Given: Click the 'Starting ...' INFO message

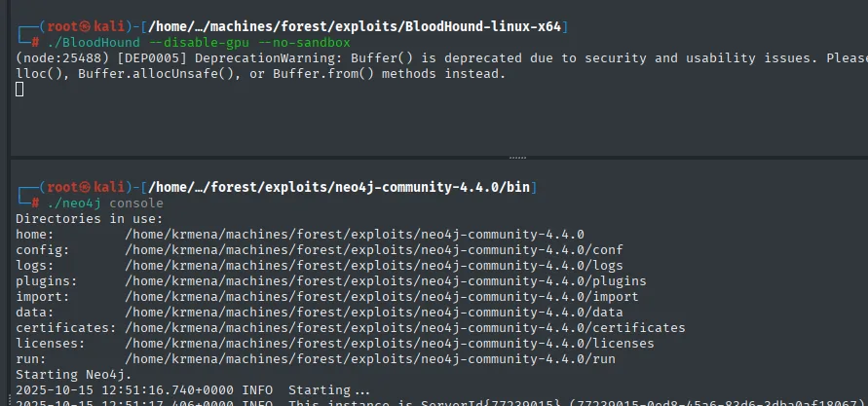Looking at the screenshot, I should click(329, 390).
